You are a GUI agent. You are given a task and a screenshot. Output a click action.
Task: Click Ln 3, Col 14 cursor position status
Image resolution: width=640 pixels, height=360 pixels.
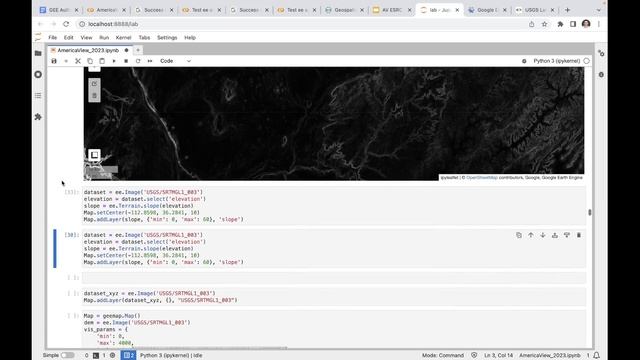(x=498, y=356)
